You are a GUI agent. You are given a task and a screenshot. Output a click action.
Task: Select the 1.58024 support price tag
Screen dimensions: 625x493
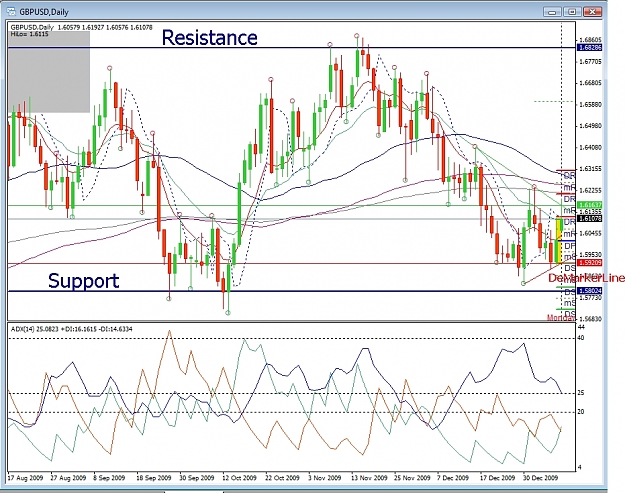[589, 291]
